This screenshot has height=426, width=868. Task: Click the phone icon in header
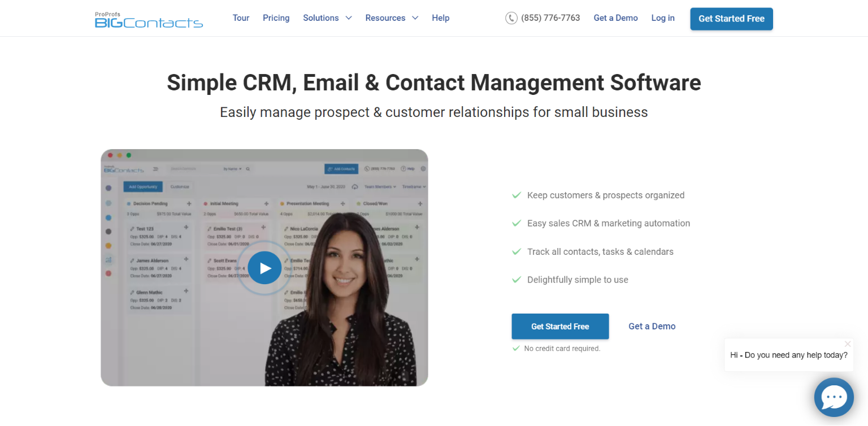(x=511, y=18)
